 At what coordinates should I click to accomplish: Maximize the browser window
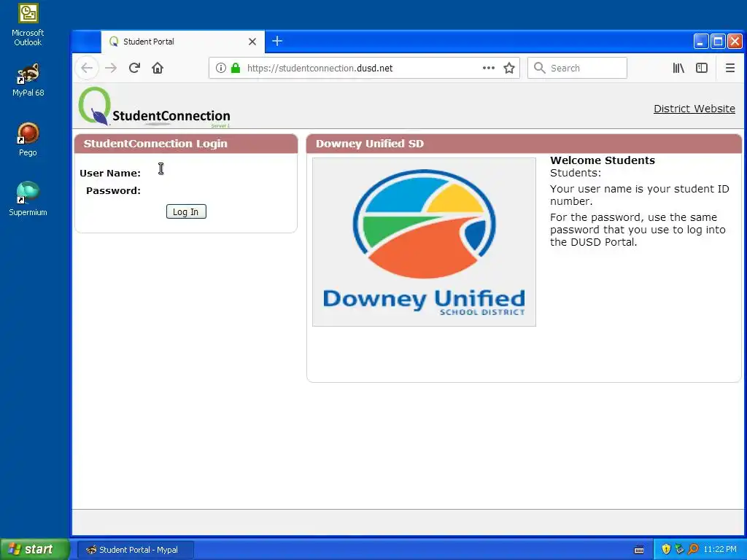click(x=718, y=42)
